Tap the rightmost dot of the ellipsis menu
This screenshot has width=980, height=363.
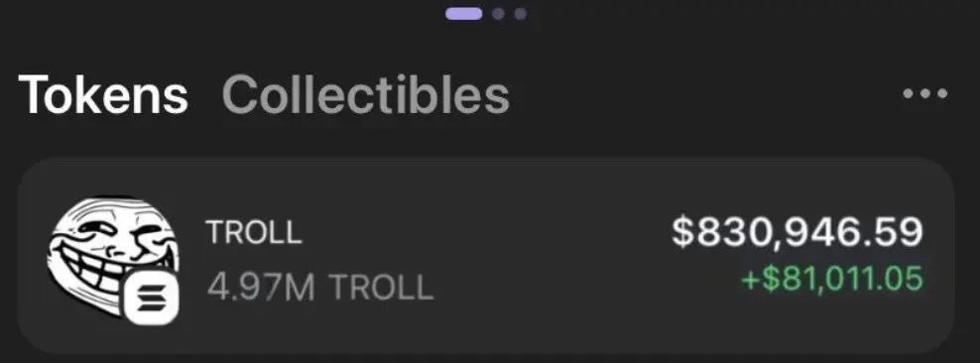pyautogui.click(x=941, y=94)
